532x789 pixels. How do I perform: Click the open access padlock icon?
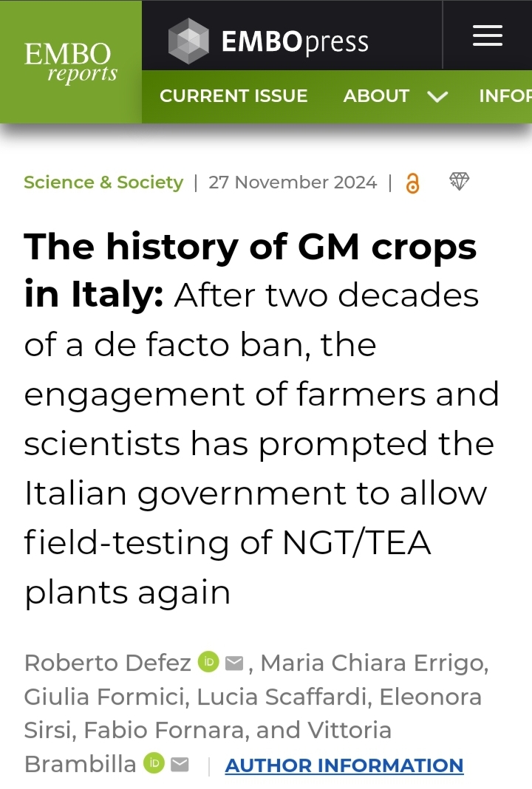pos(413,182)
